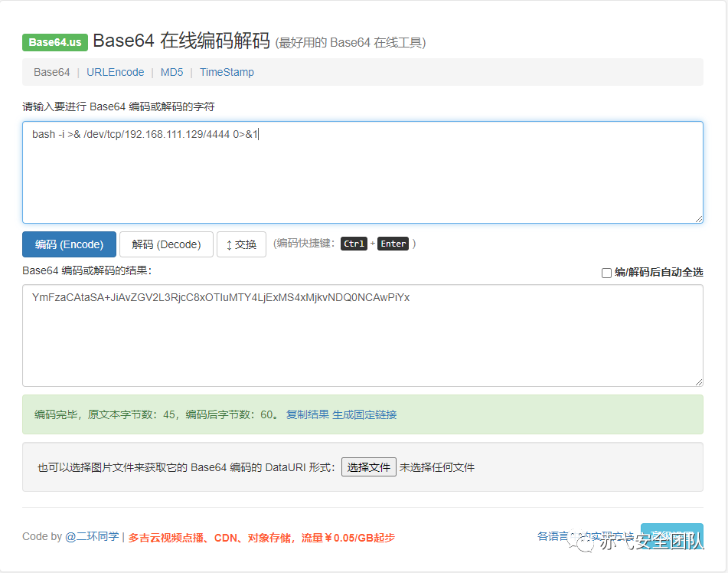Viewport: 728px width, 573px height.
Task: Click the Enter key hint badge
Action: click(x=393, y=244)
